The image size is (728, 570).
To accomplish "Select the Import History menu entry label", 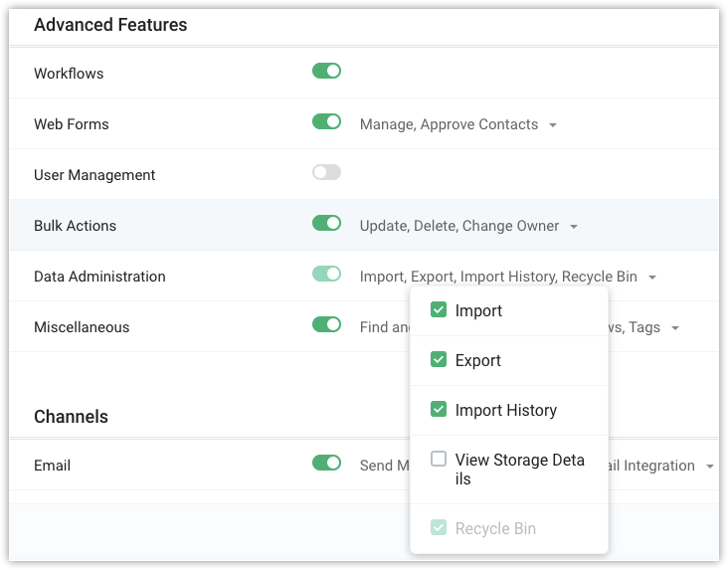I will [505, 410].
